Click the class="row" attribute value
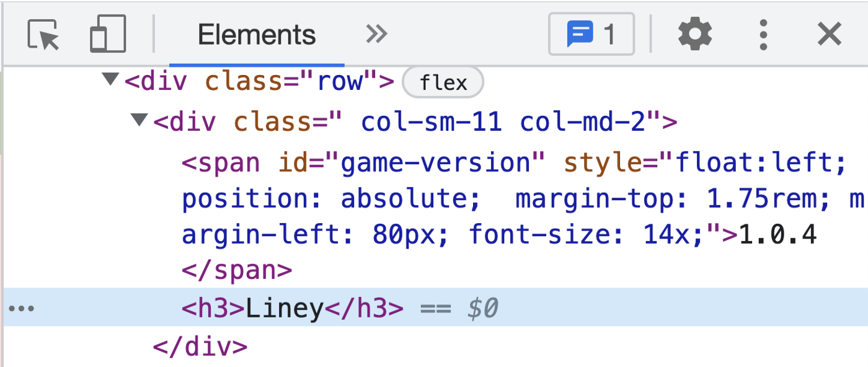 pos(340,81)
